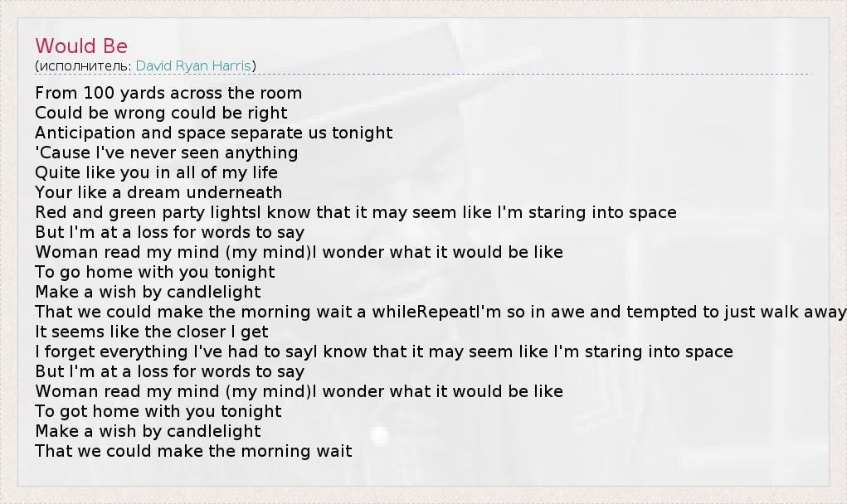The height and width of the screenshot is (504, 847).
Task: Click the lyric line "From 100 yards across the room"
Action: [168, 93]
